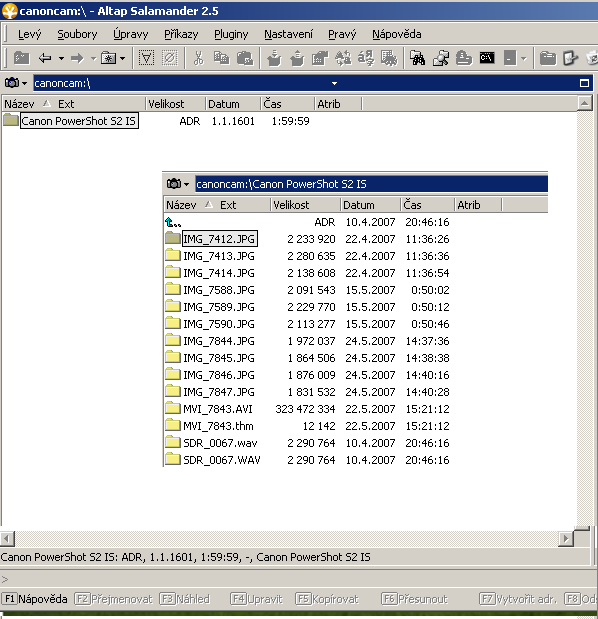Click into the command line field
The height and width of the screenshot is (619, 598).
(300, 579)
